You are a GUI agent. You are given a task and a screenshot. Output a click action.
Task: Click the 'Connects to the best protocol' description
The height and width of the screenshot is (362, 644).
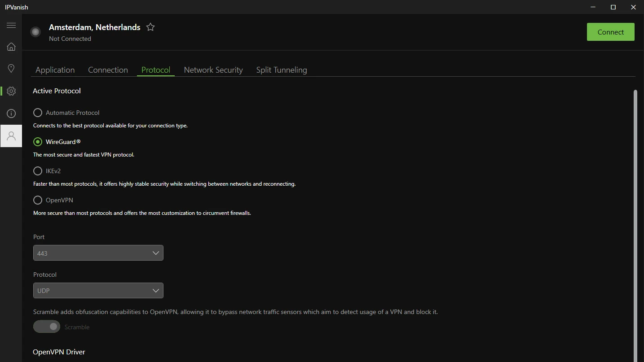click(110, 126)
